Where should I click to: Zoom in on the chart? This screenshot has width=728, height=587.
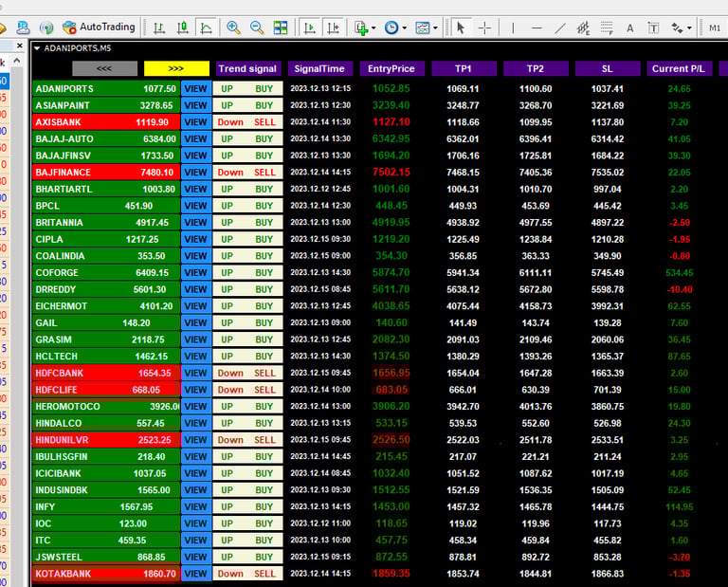click(x=233, y=28)
